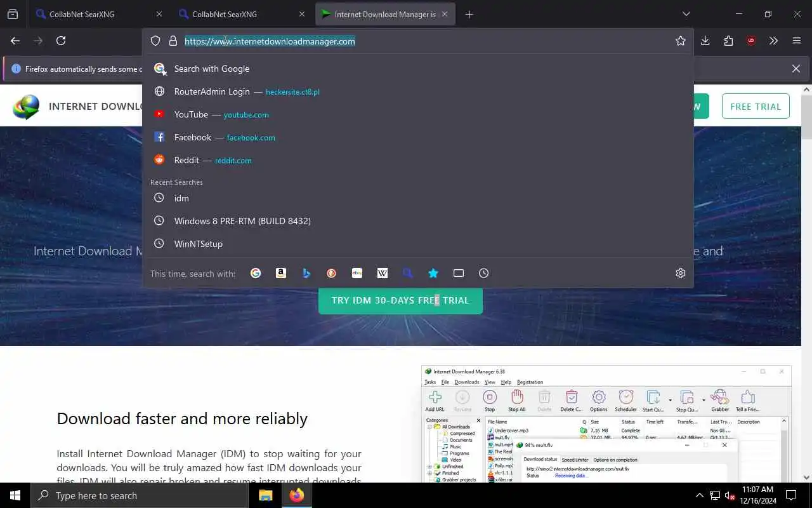812x508 pixels.
Task: Click the taskbar 'Type here to search' box
Action: coord(140,495)
